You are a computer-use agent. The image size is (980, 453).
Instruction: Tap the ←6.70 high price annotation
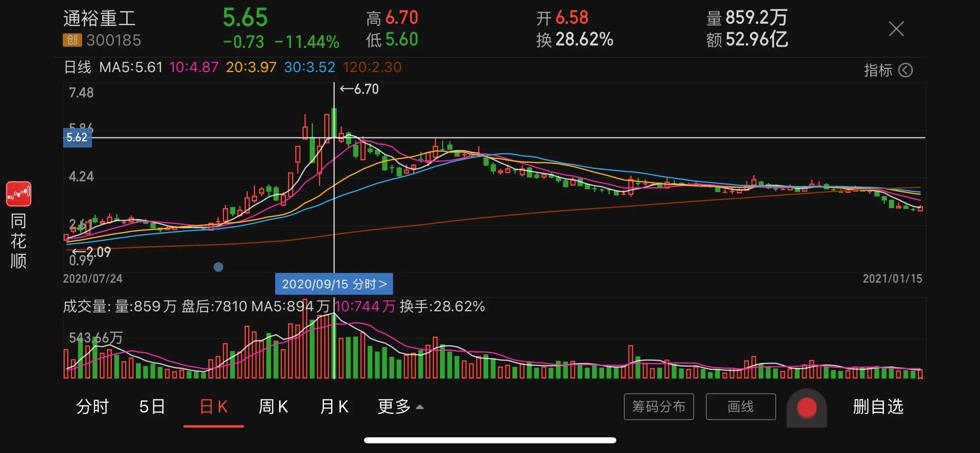(359, 89)
